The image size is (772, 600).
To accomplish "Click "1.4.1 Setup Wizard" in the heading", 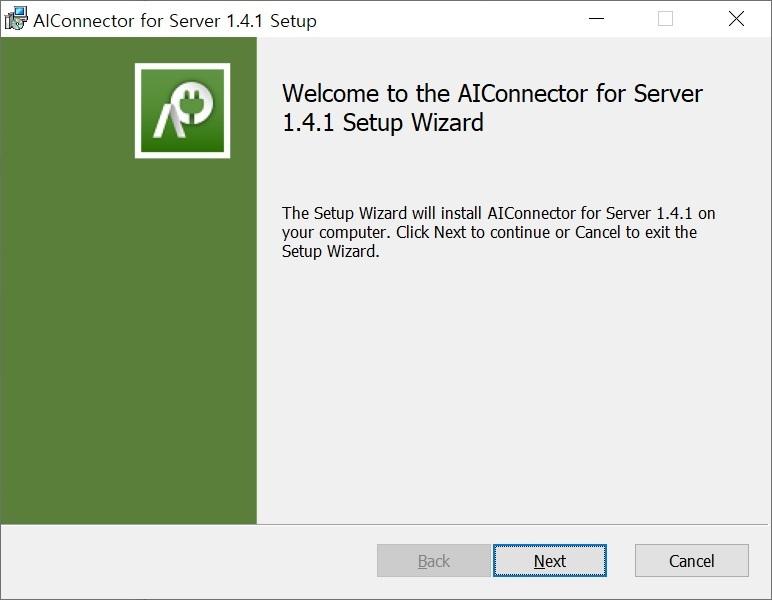I will (383, 123).
